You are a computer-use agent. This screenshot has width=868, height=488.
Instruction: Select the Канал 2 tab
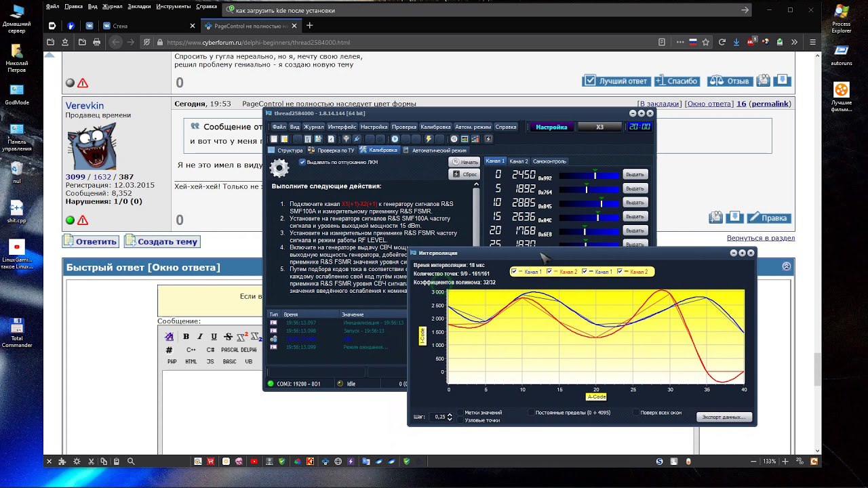point(519,161)
